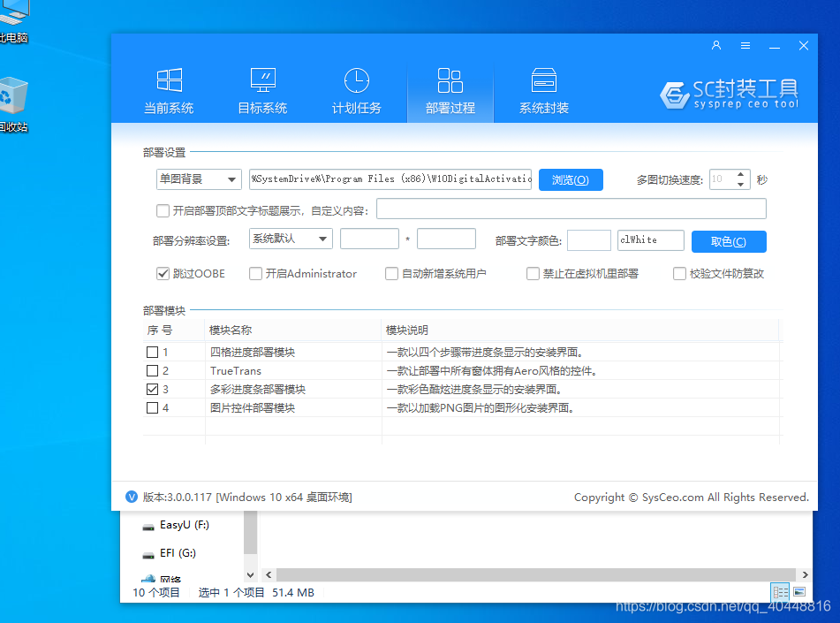Click the user account icon
This screenshot has height=623, width=840.
[x=716, y=46]
